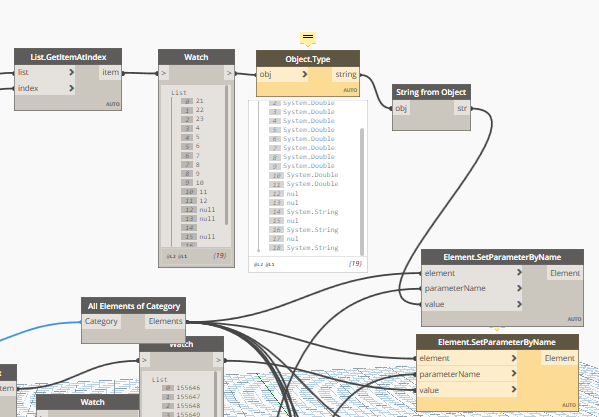This screenshot has height=417, width=599.
Task: Expand the list port arrow on List.GetItemAtIndex
Action: click(x=71, y=72)
